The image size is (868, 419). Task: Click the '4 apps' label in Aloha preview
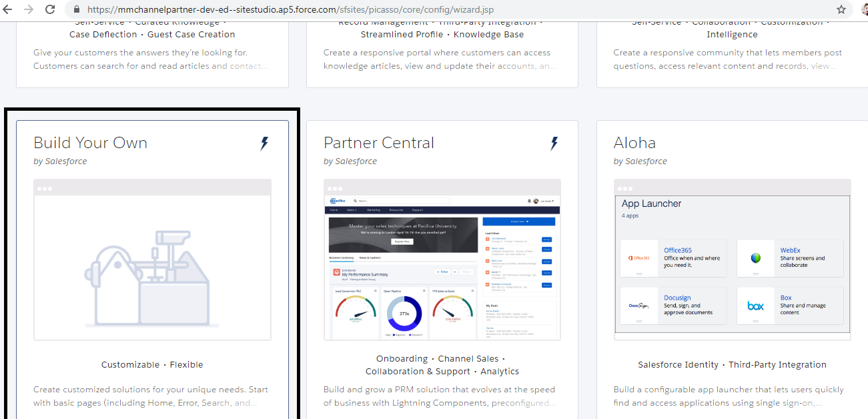click(630, 216)
